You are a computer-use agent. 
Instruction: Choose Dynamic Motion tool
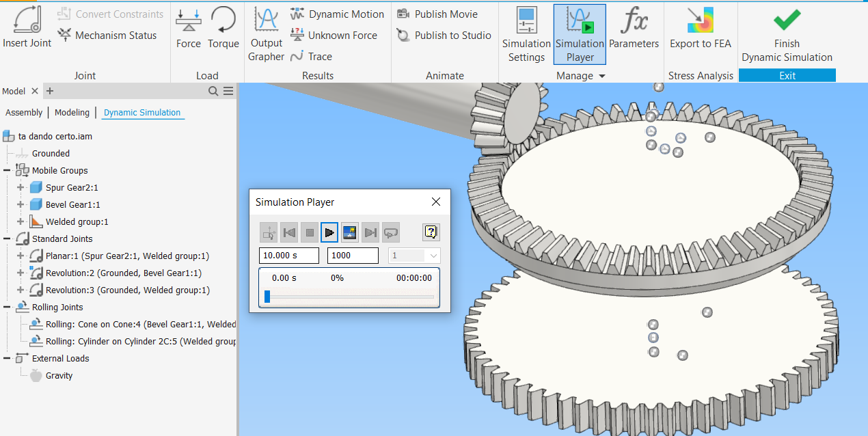[x=337, y=14]
